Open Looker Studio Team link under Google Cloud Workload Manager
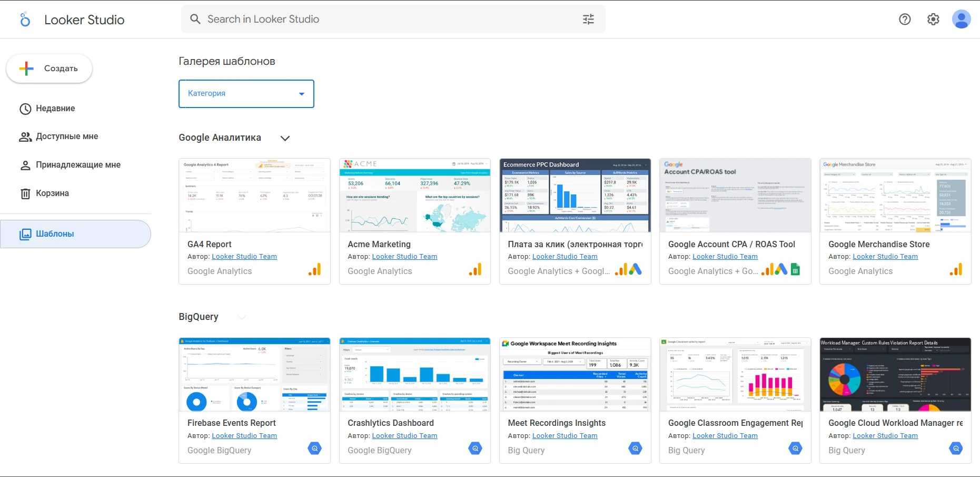 [885, 436]
